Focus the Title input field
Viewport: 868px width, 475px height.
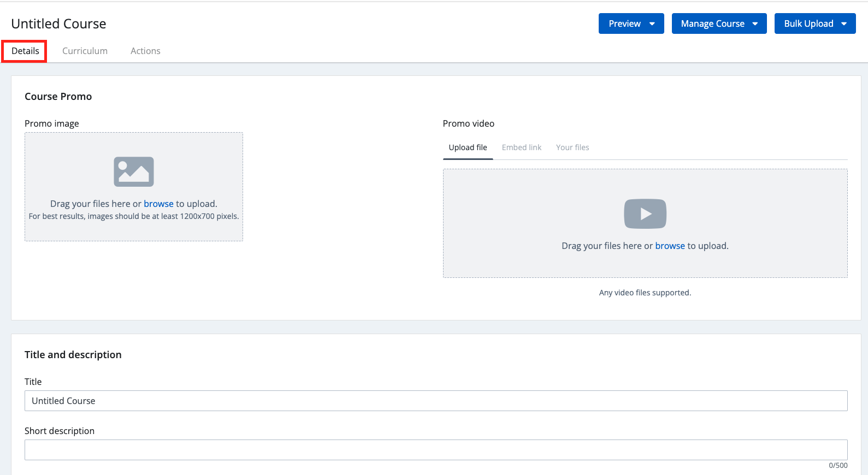pyautogui.click(x=436, y=401)
